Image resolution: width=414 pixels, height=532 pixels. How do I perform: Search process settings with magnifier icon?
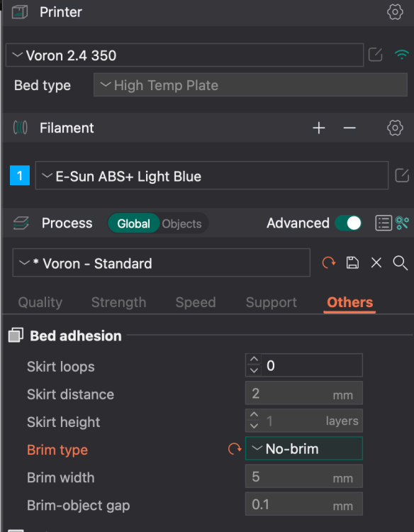click(400, 263)
